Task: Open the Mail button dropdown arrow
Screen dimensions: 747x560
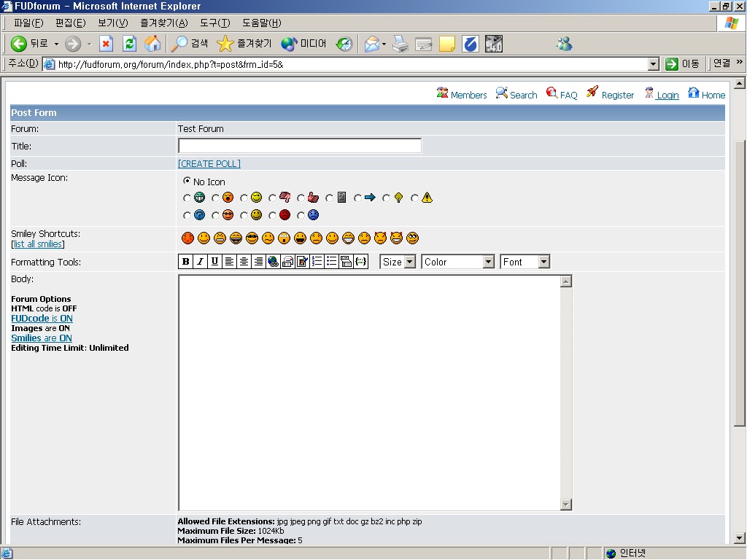Action: tap(384, 44)
